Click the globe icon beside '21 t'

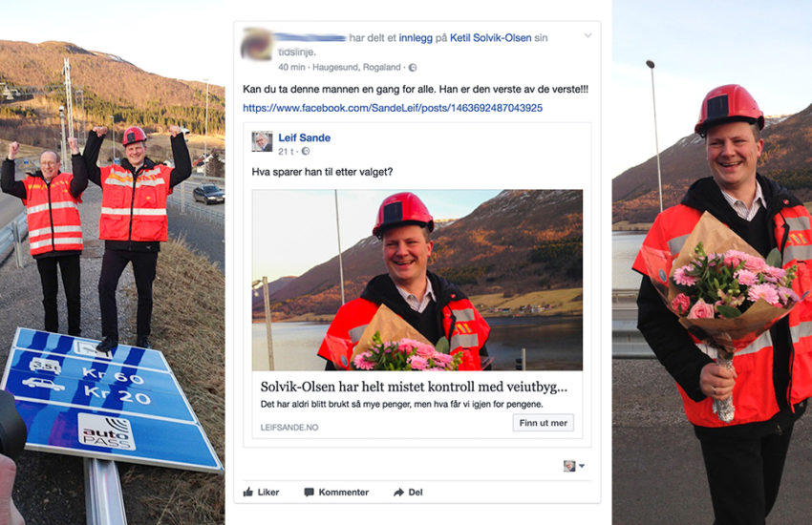pyautogui.click(x=306, y=151)
